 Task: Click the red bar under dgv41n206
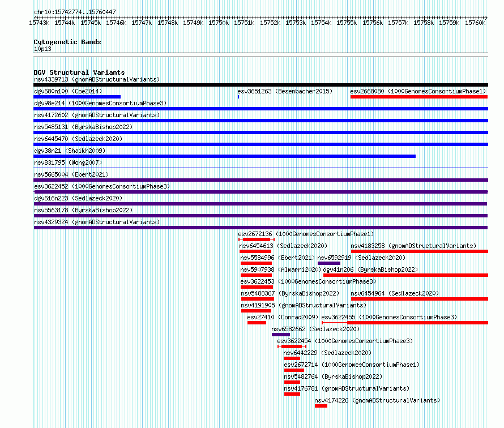click(405, 275)
